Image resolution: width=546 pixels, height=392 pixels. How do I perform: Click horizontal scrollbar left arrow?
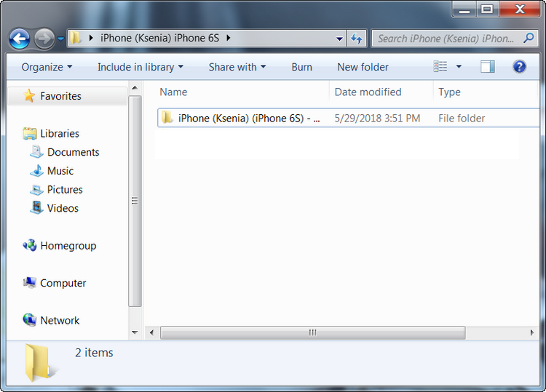[152, 333]
